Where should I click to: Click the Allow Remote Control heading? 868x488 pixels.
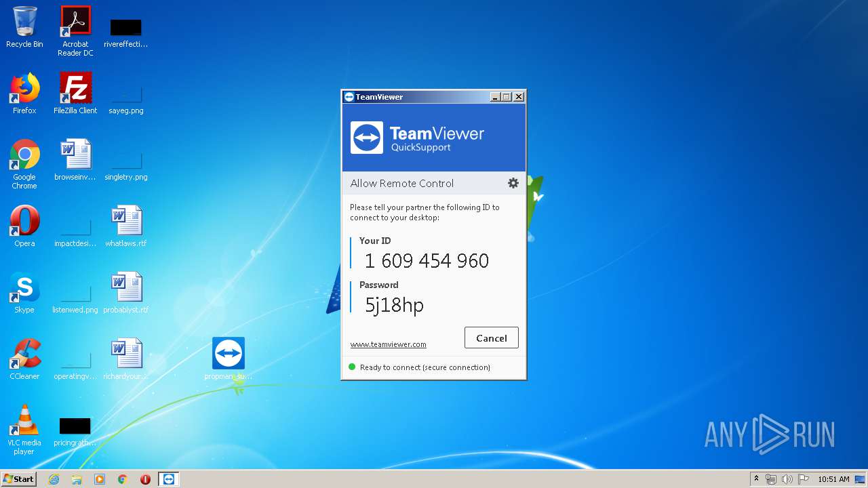(402, 183)
